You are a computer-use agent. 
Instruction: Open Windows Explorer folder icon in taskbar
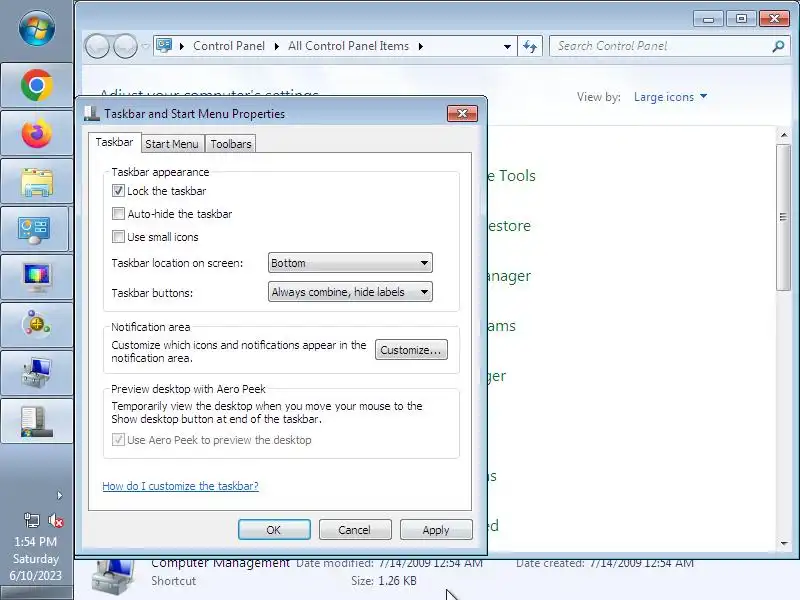pyautogui.click(x=37, y=182)
